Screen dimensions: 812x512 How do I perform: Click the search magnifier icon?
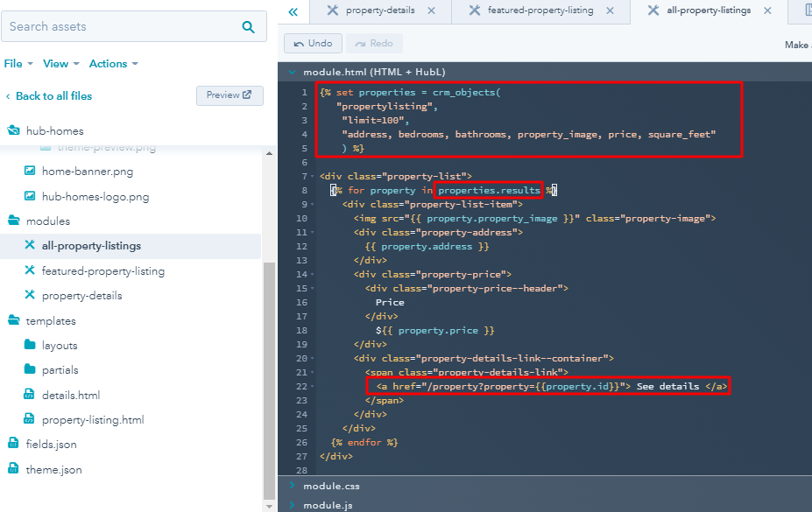click(248, 27)
